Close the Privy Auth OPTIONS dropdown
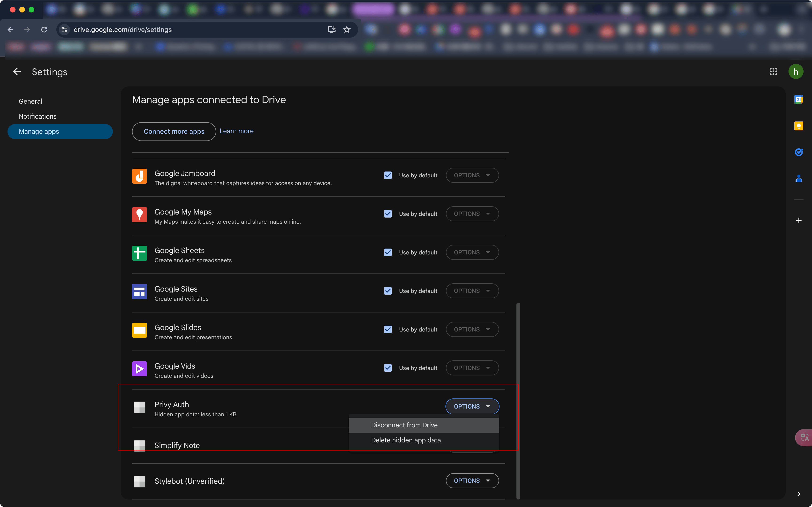 click(x=472, y=406)
